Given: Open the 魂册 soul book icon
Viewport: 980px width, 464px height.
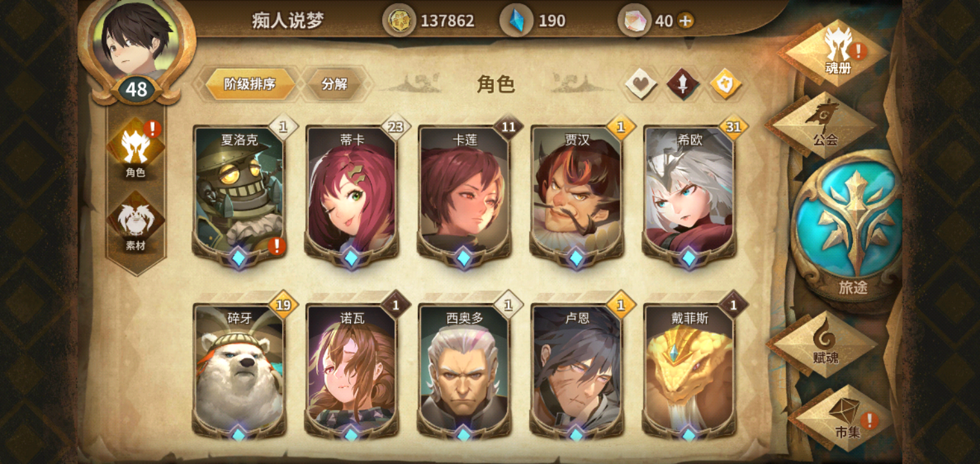Looking at the screenshot, I should 837,52.
